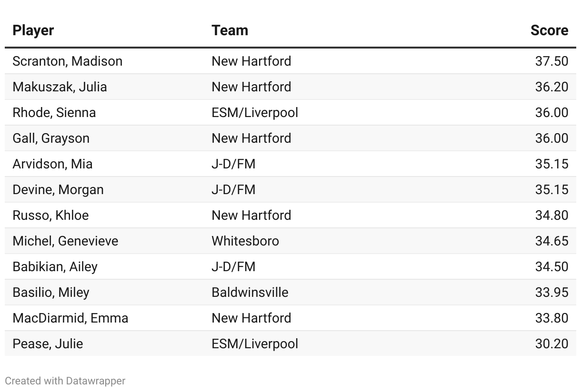The width and height of the screenshot is (581, 392).
Task: Select MacDiarmid, Emma in the table
Action: click(70, 318)
